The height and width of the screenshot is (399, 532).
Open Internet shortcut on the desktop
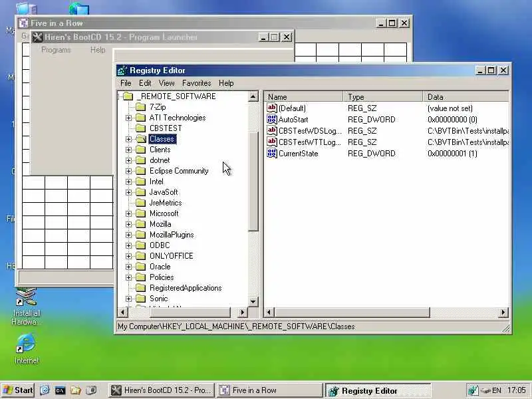(x=26, y=349)
